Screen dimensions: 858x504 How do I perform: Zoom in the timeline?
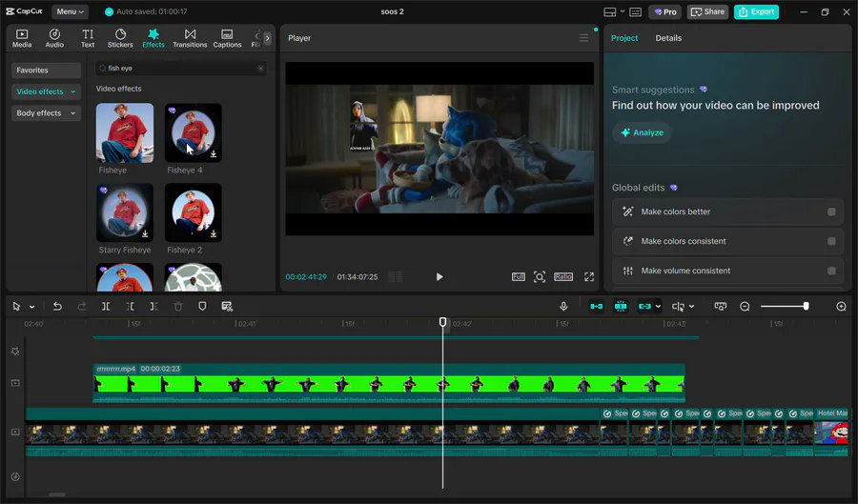pos(841,306)
